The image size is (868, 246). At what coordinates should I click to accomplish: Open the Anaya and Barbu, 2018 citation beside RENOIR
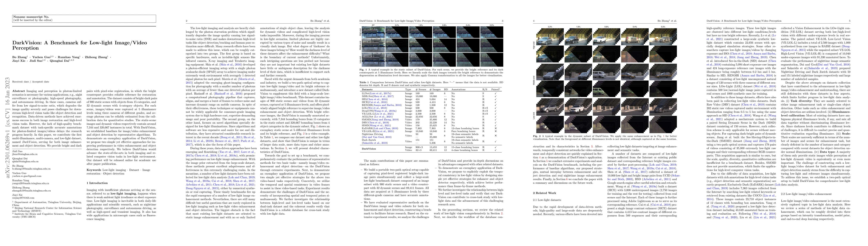[x=387, y=105]
